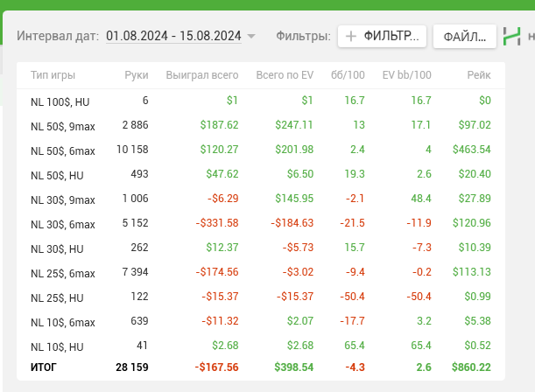Sort by бб/100 column header
Image resolution: width=535 pixels, height=392 pixels.
(348, 76)
